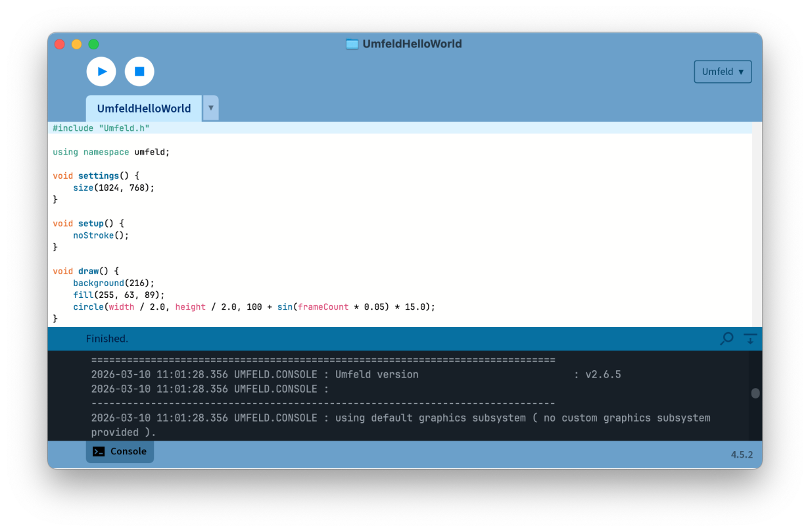Run the sketch with the play icon

(x=101, y=71)
